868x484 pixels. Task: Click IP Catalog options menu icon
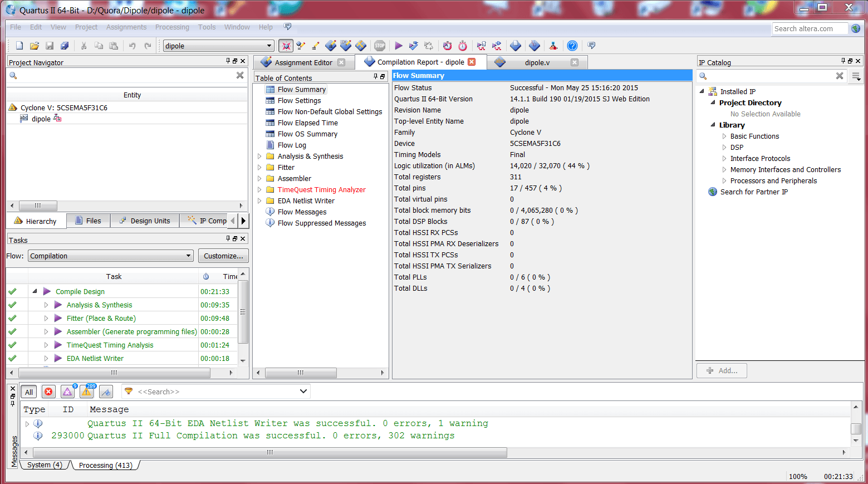coord(856,76)
